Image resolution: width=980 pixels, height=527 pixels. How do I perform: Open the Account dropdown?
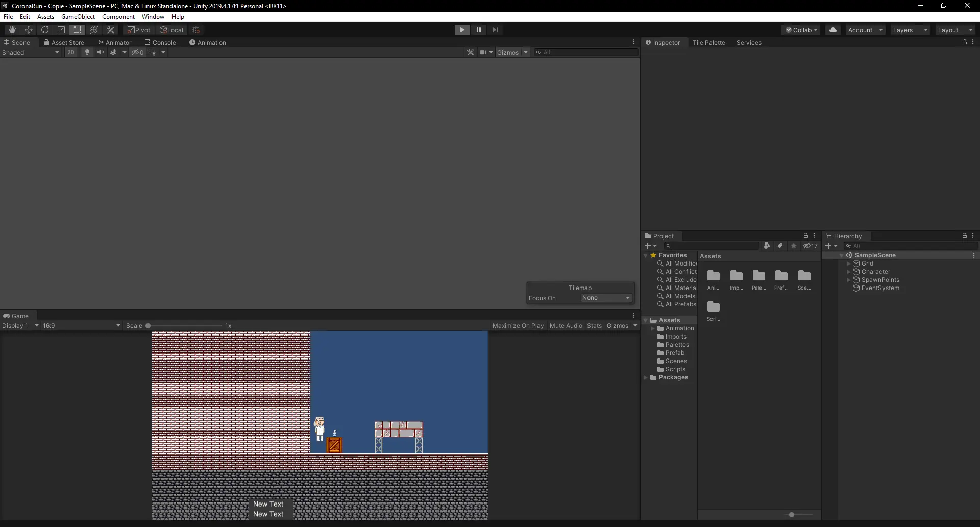click(865, 30)
